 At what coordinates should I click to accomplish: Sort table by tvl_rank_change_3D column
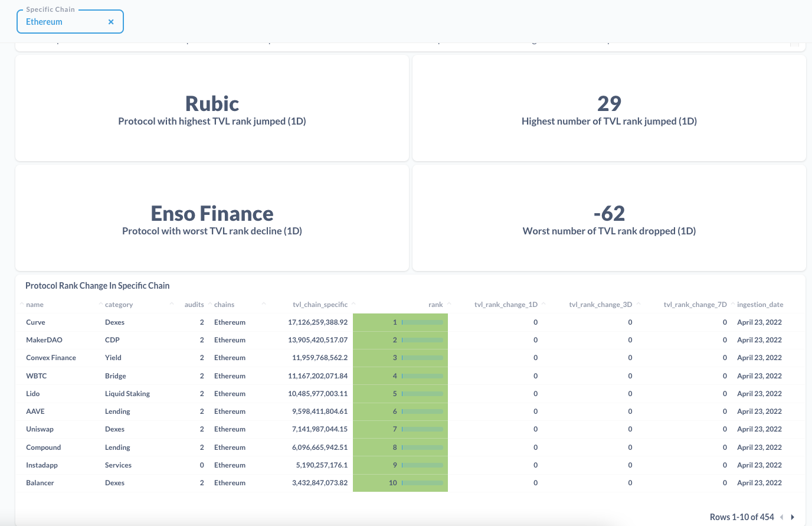point(600,305)
